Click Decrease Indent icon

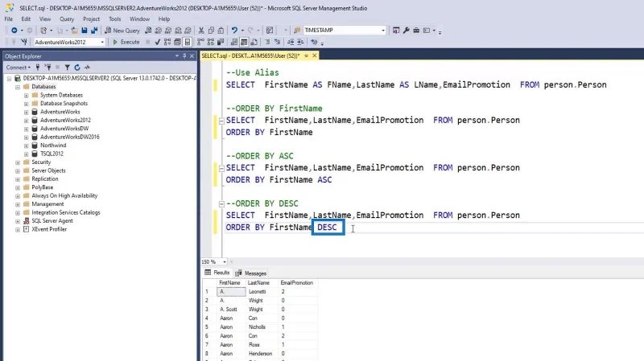point(291,42)
